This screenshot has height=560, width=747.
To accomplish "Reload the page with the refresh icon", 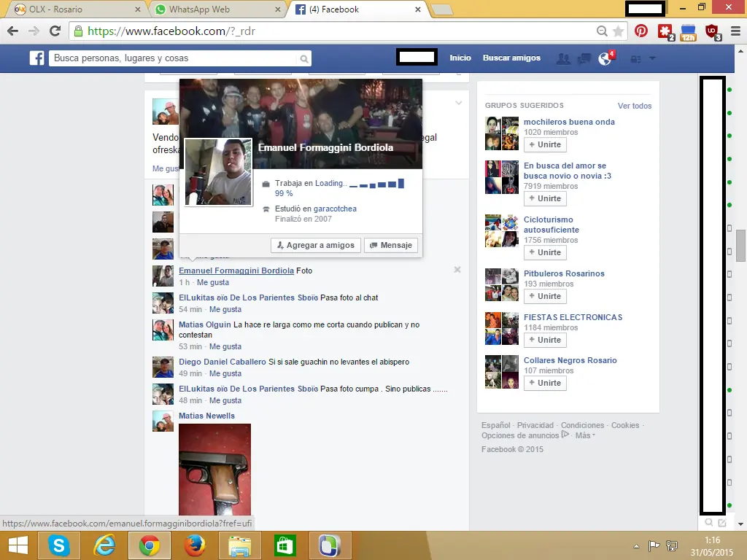I will (55, 31).
